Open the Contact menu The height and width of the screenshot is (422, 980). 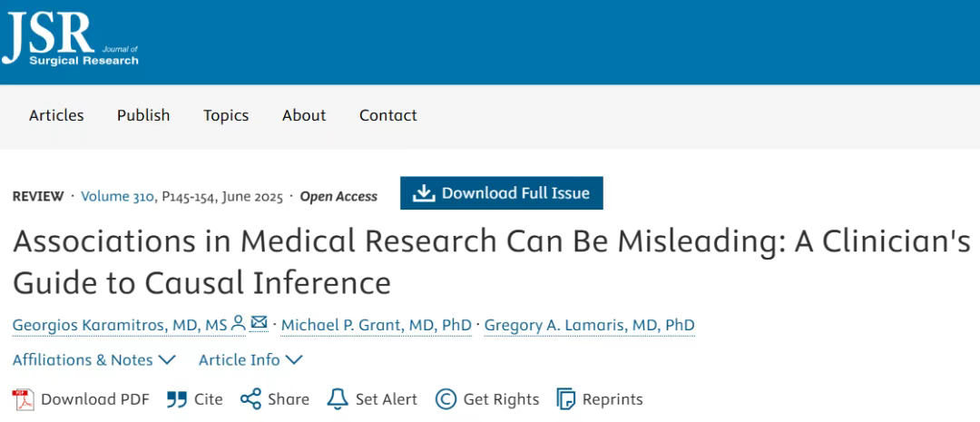point(388,115)
